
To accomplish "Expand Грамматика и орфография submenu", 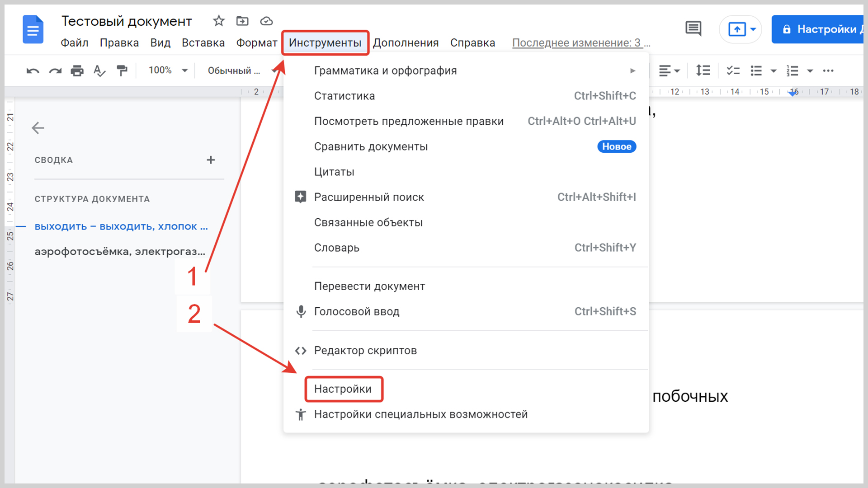I will [x=466, y=70].
